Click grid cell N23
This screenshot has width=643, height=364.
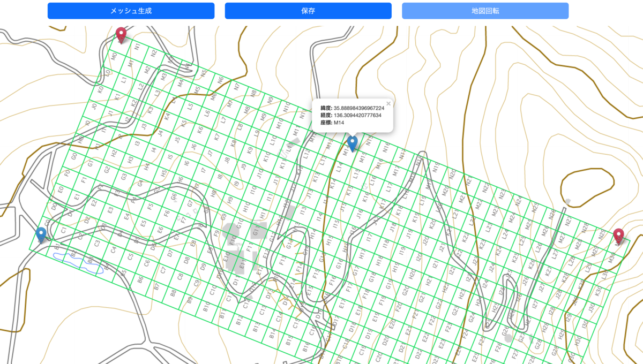pos(502,193)
